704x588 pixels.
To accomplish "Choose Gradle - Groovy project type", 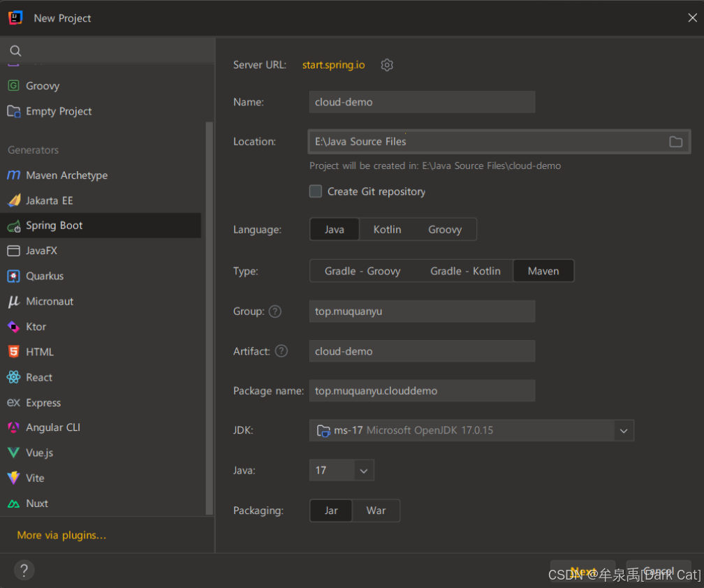I will click(x=362, y=271).
